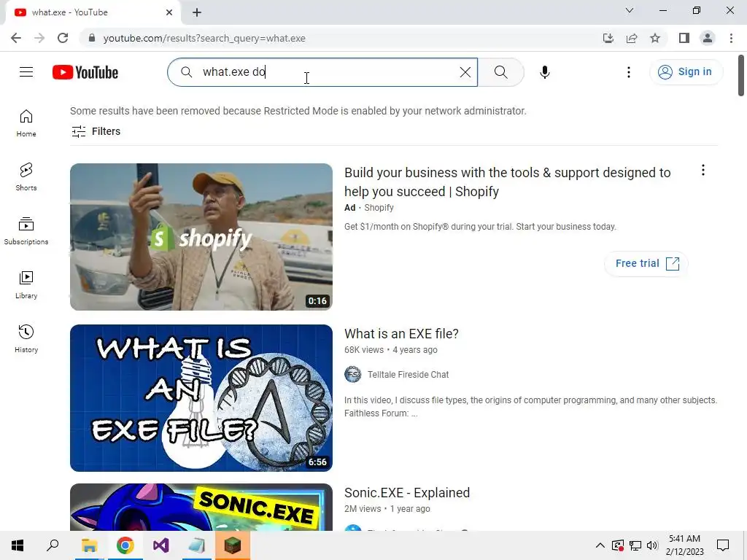Open the search Filters panel
This screenshot has height=560, width=747.
(96, 131)
